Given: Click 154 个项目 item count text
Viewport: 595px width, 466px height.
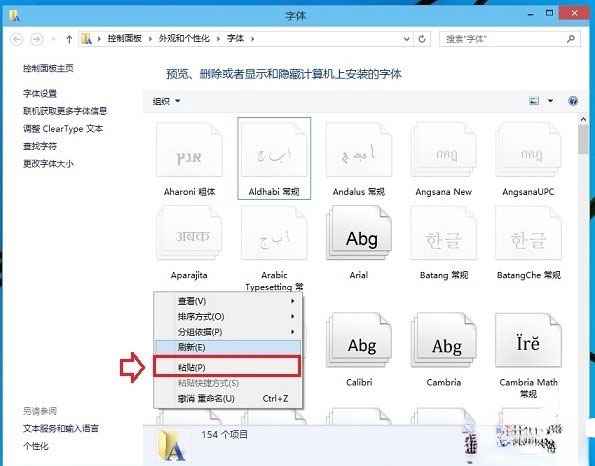Looking at the screenshot, I should 224,434.
